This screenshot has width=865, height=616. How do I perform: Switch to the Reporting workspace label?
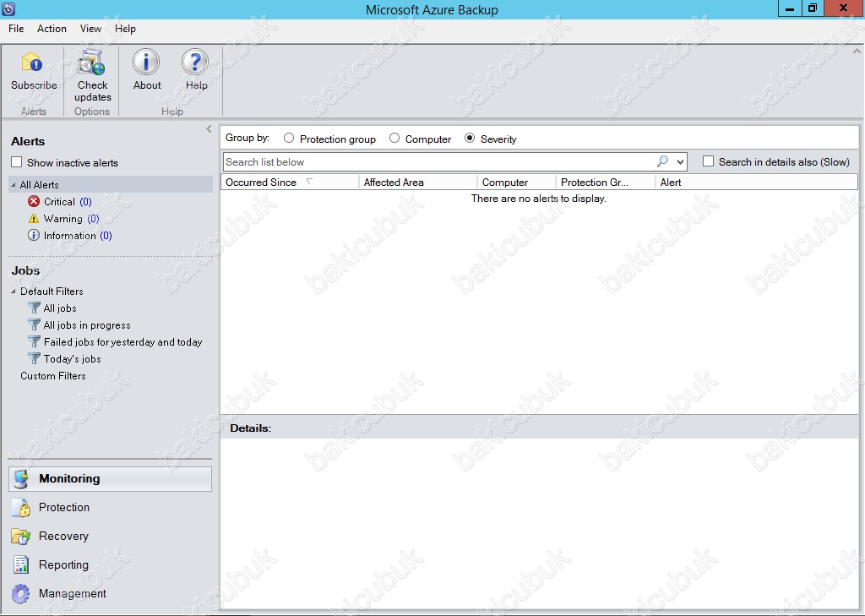63,564
